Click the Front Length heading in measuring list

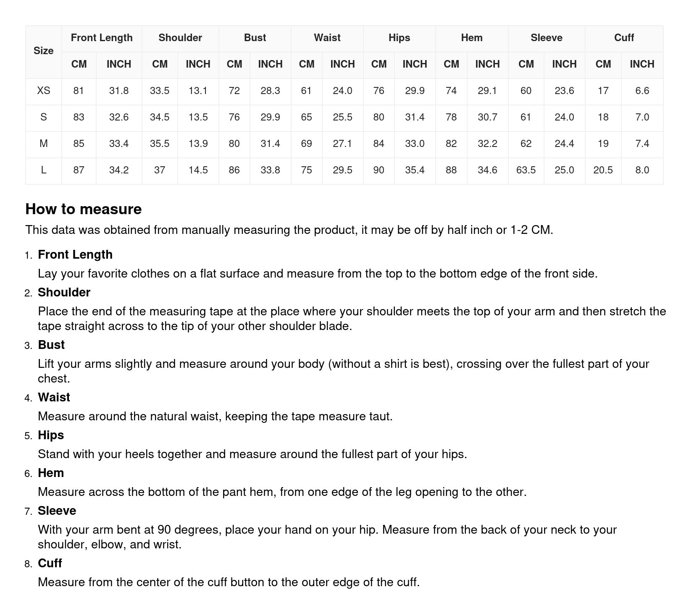tap(75, 254)
